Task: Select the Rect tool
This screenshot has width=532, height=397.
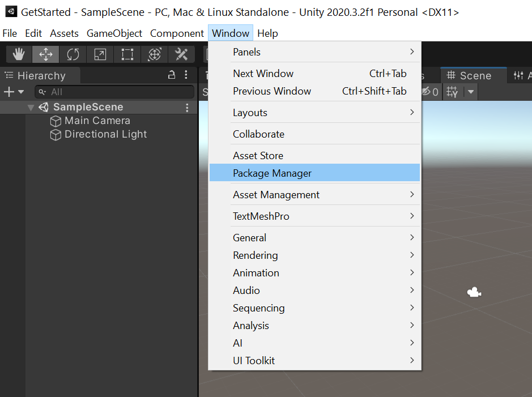Action: [x=127, y=54]
